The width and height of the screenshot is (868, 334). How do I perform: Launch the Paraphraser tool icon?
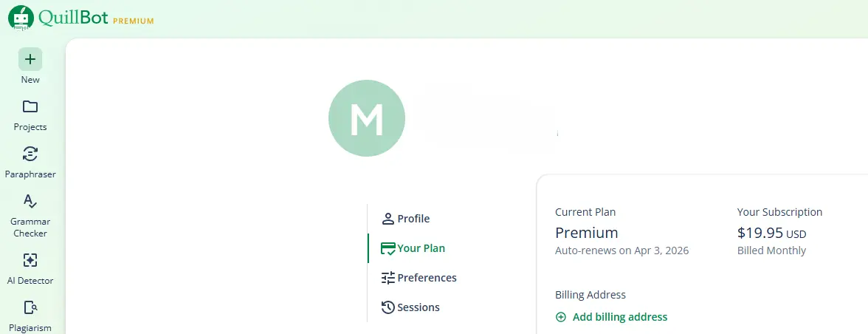coord(30,154)
